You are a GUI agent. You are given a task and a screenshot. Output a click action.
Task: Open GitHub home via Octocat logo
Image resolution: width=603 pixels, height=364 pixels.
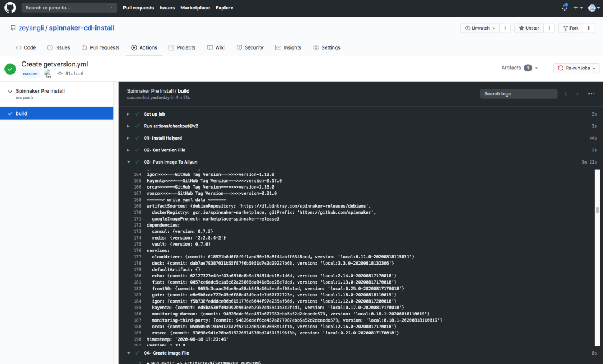(x=10, y=8)
